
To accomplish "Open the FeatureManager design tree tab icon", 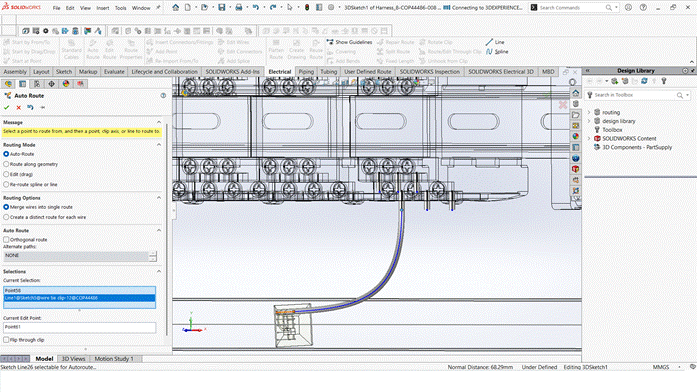I will pos(8,84).
